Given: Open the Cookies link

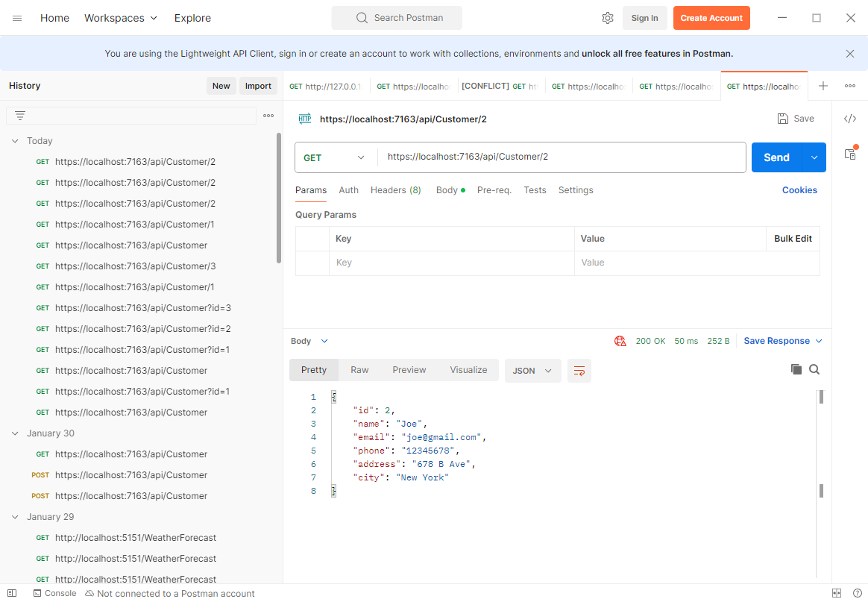Looking at the screenshot, I should click(799, 190).
